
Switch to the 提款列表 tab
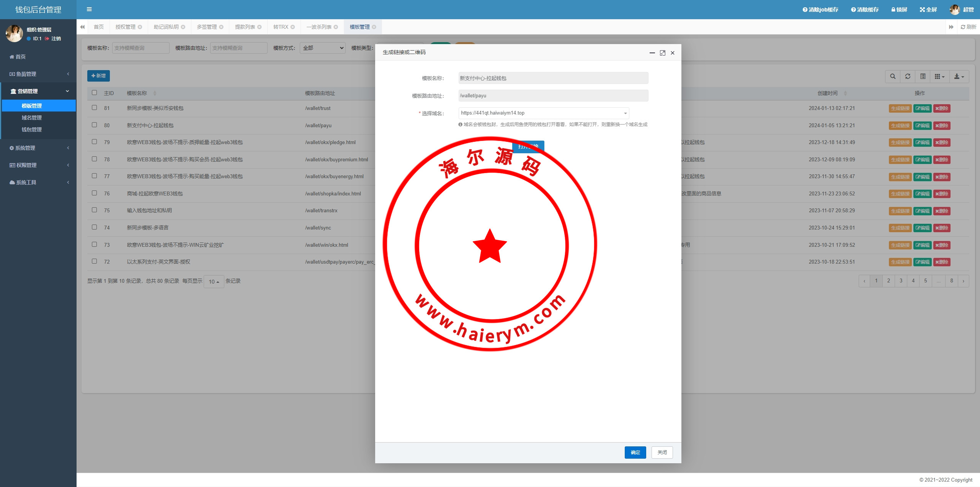[245, 27]
